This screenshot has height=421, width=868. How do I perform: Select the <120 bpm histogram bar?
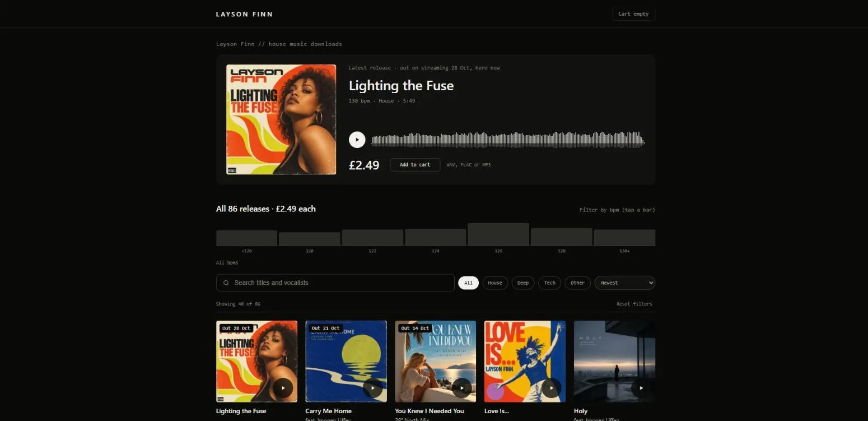(246, 238)
